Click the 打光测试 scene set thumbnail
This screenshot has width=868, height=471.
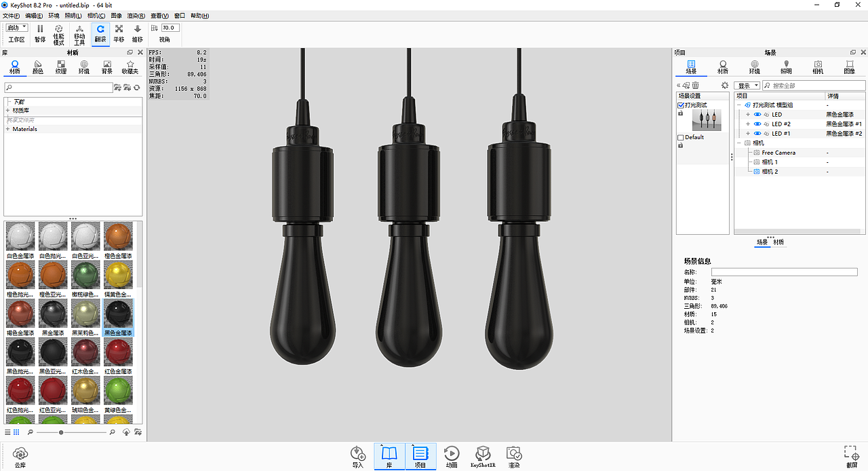(706, 120)
